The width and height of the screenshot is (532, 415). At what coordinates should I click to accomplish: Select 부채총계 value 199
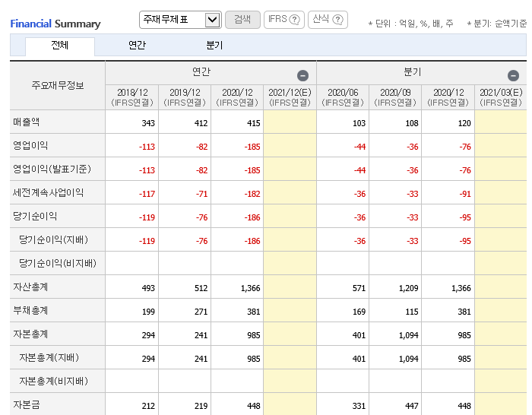(148, 312)
